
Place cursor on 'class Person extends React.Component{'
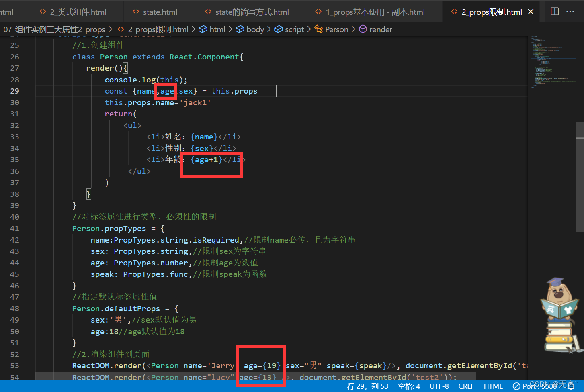(158, 57)
